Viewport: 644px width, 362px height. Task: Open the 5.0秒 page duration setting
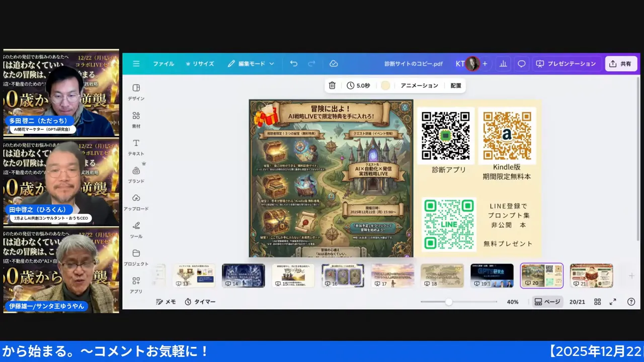358,85
